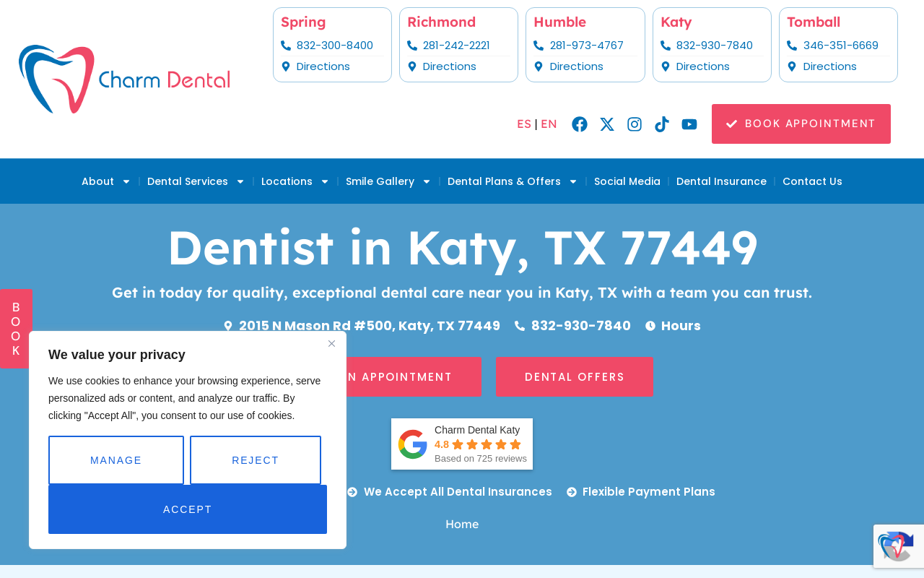This screenshot has height=578, width=924.
Task: Click the Book Appointment header button
Action: [801, 124]
